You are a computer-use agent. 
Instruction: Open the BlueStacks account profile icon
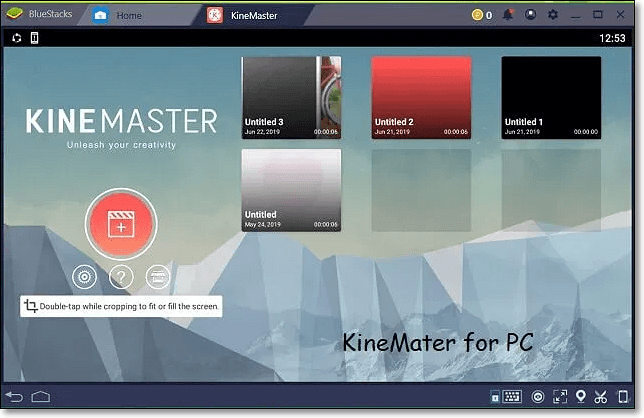tap(531, 15)
